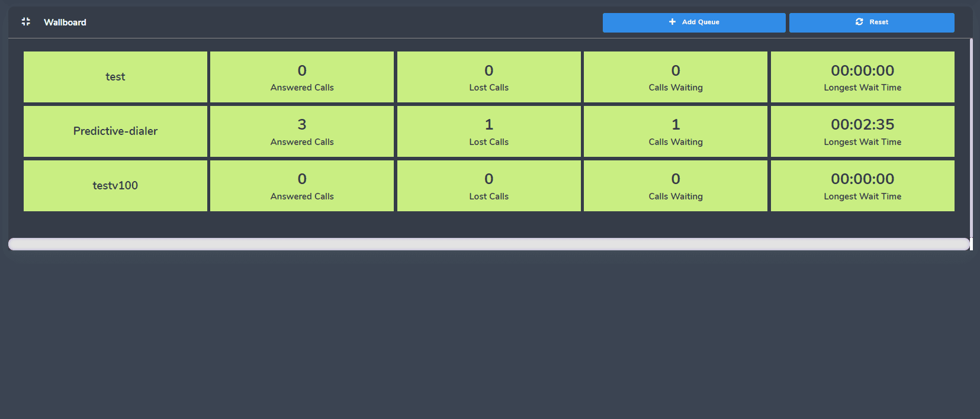Select the test queue name tile
Viewport: 980px width, 419px height.
[x=115, y=77]
